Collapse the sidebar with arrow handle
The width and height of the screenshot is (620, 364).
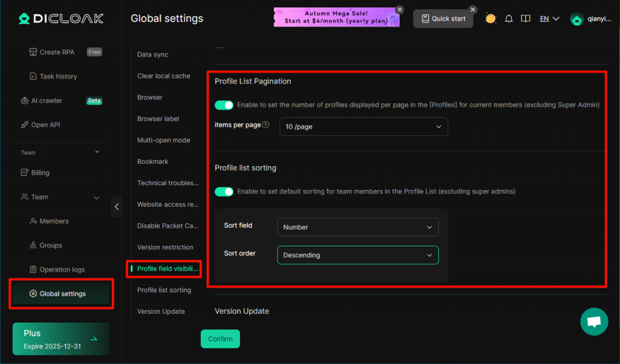(116, 207)
